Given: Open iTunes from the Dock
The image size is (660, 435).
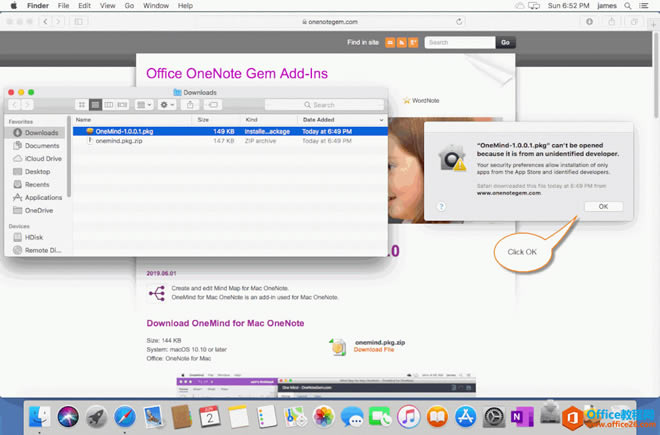Looking at the screenshot, I should [x=408, y=417].
